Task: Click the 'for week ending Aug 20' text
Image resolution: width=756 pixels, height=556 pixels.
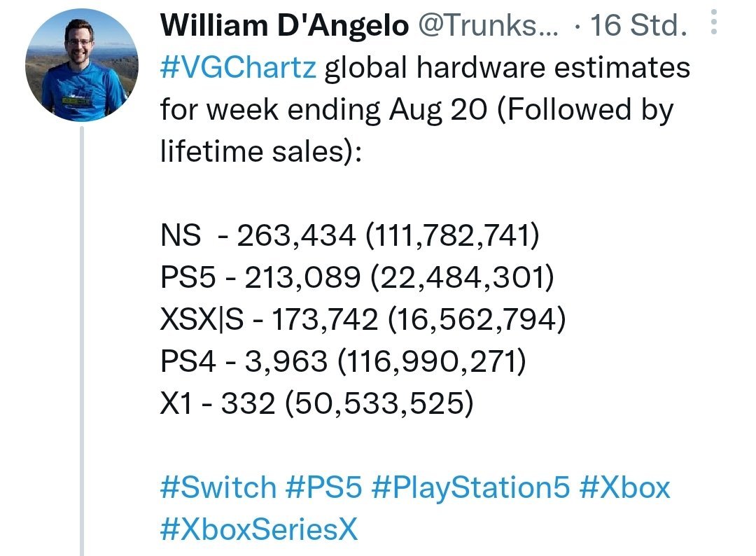Action: (323, 109)
